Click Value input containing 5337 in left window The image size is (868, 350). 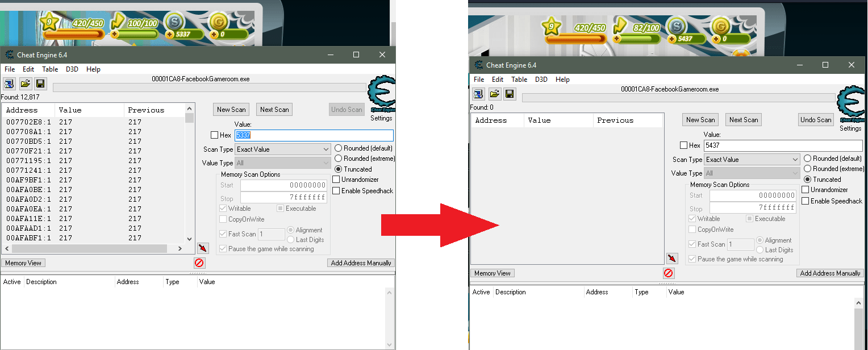pyautogui.click(x=314, y=135)
